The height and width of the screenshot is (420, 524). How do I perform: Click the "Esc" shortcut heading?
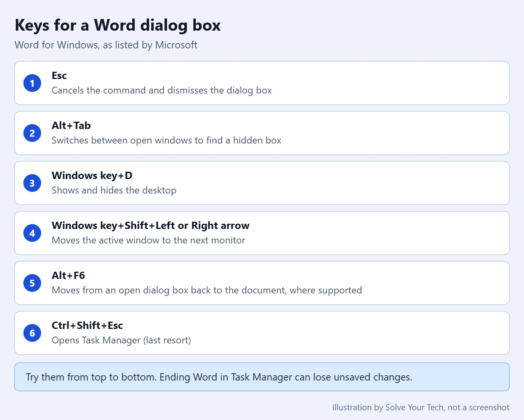pos(59,76)
